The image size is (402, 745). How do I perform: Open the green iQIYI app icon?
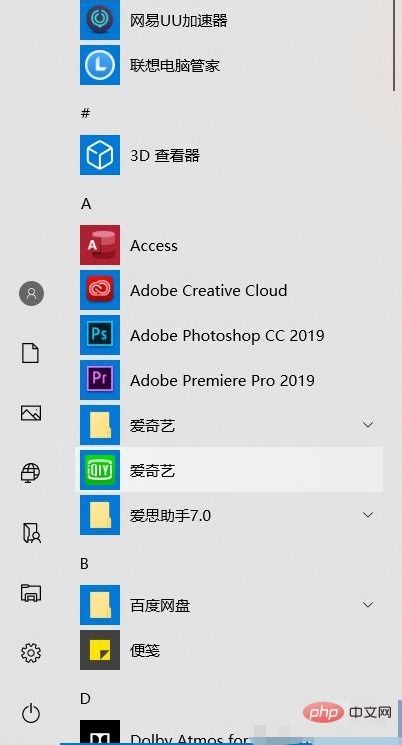pos(100,470)
